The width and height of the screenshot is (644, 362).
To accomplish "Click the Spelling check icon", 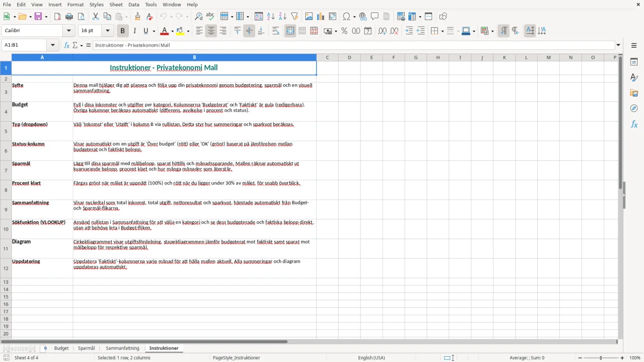I will tap(210, 17).
